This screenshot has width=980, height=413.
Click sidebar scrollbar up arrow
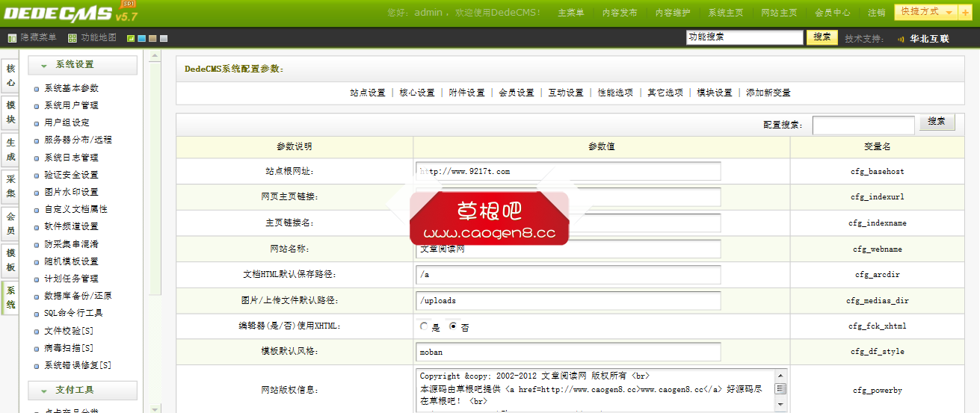[x=155, y=55]
